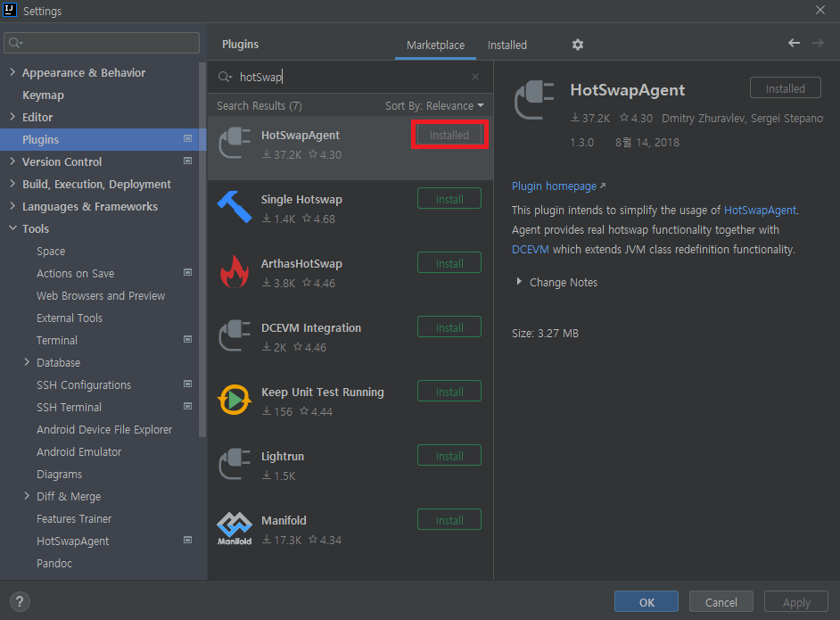This screenshot has width=840, height=620.
Task: Open the HotSwapAgent link in description
Action: click(x=760, y=210)
